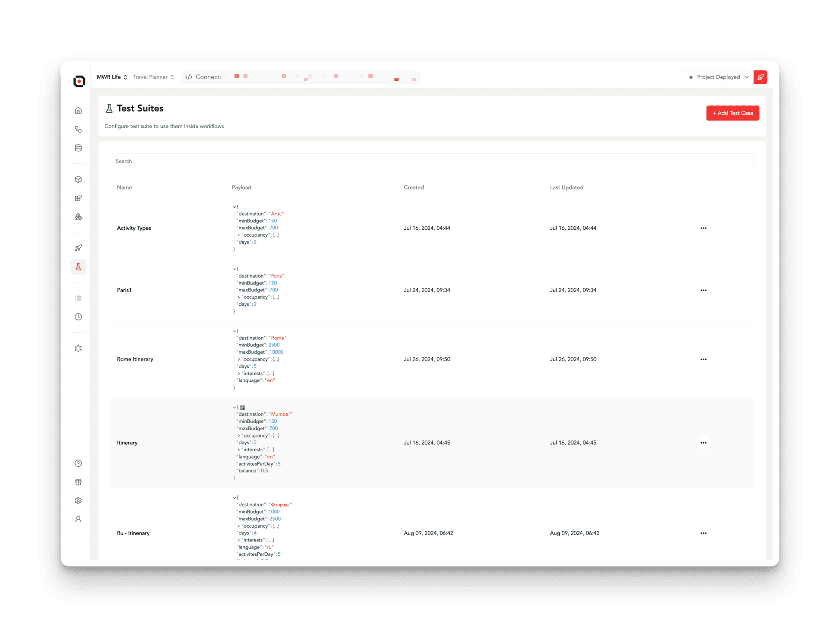Click the Created column header

pos(414,187)
